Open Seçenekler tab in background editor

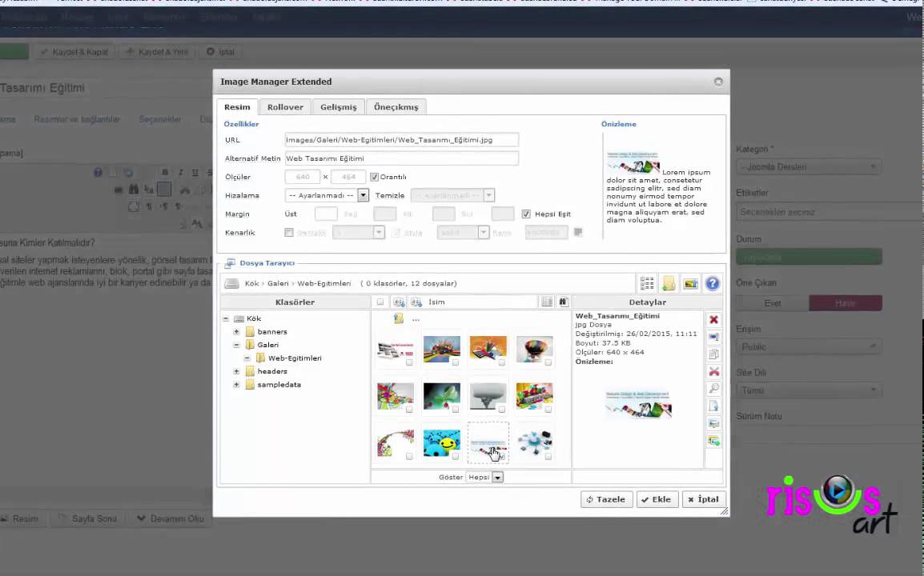pyautogui.click(x=159, y=119)
